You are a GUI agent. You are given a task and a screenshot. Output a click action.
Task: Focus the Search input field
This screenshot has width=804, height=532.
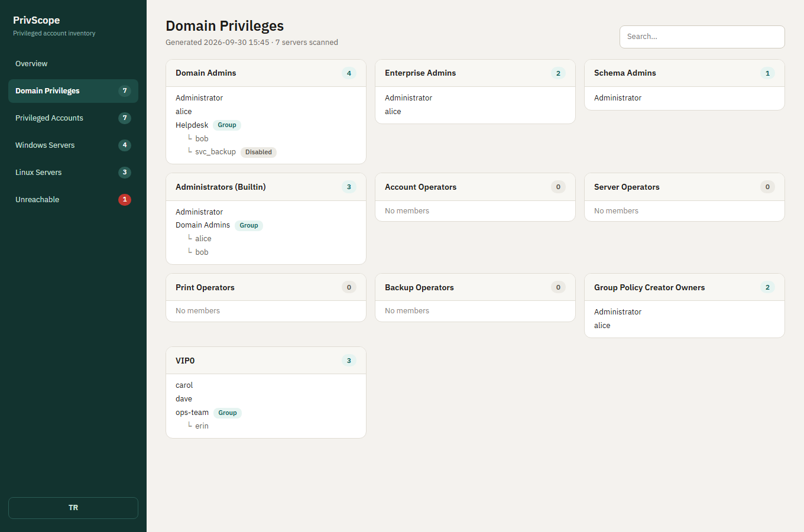tap(702, 37)
